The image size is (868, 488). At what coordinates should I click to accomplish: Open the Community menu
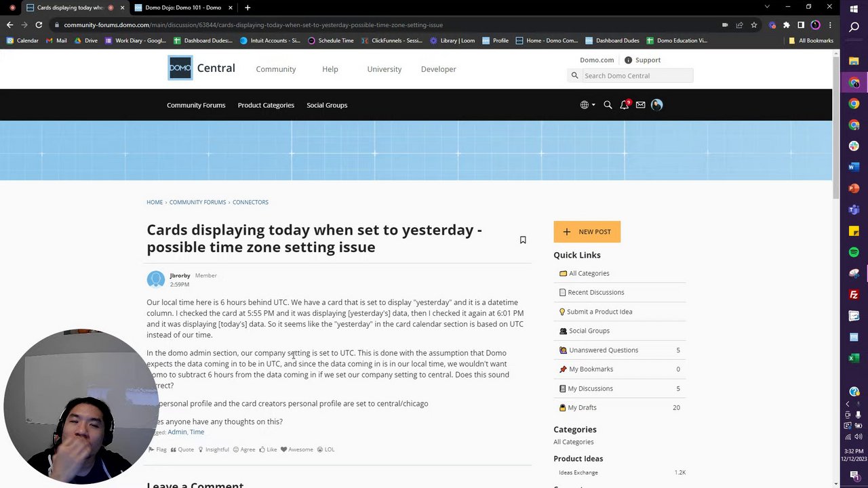coord(276,69)
